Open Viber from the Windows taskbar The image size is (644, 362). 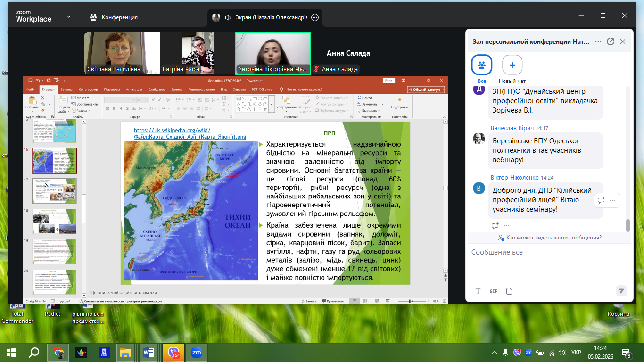pyautogui.click(x=173, y=352)
